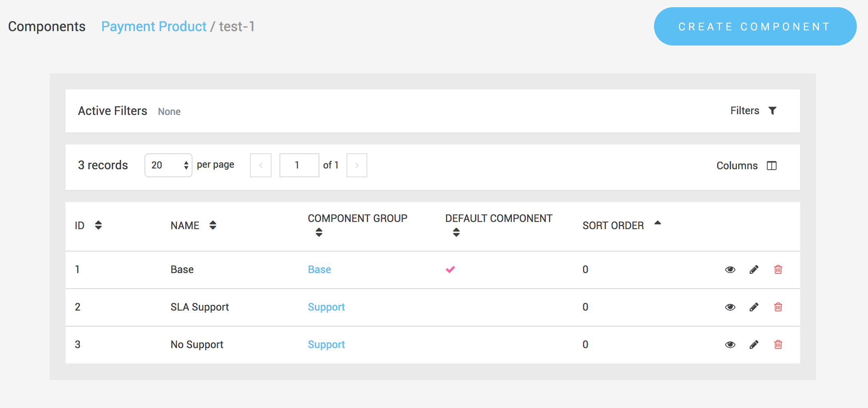
Task: View details of the Base component
Action: pos(730,269)
